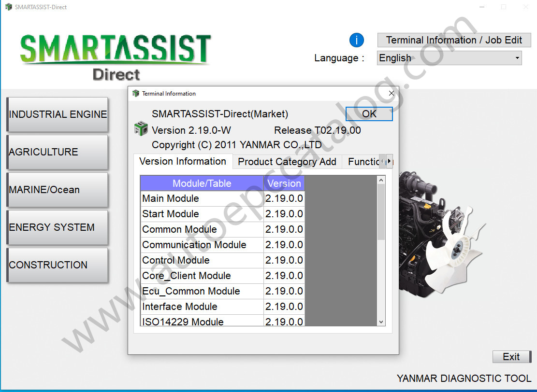
Task: Click the module list scrollbar thumb
Action: point(381,212)
